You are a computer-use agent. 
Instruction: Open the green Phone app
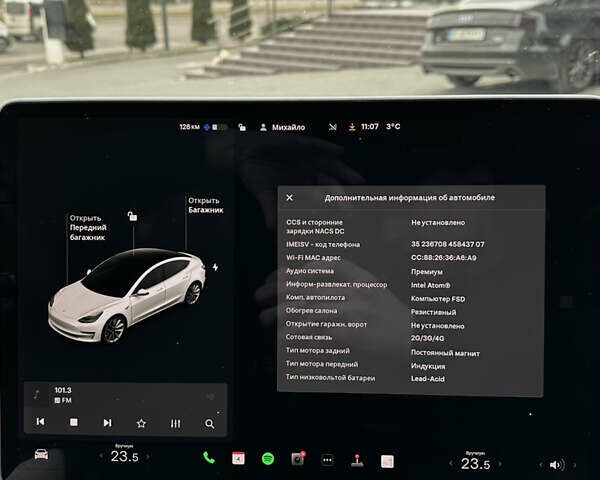click(209, 457)
